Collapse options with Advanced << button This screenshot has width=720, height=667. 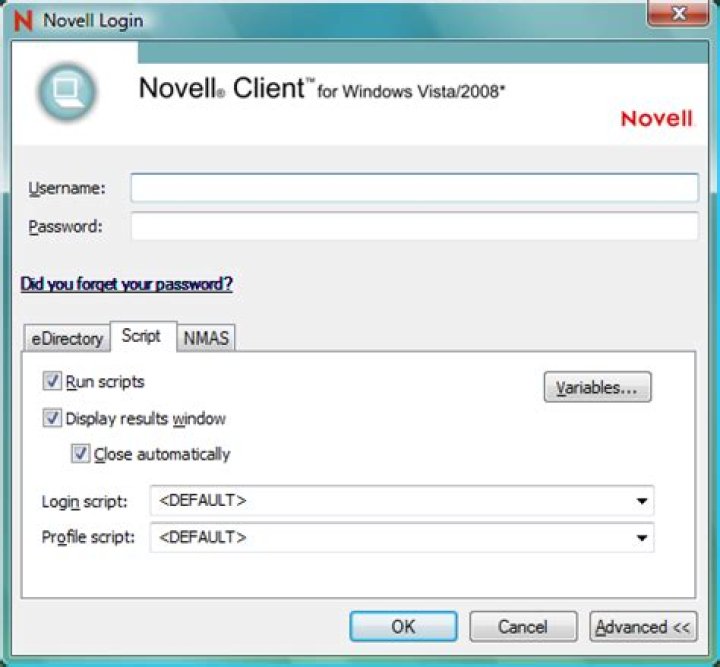[643, 627]
